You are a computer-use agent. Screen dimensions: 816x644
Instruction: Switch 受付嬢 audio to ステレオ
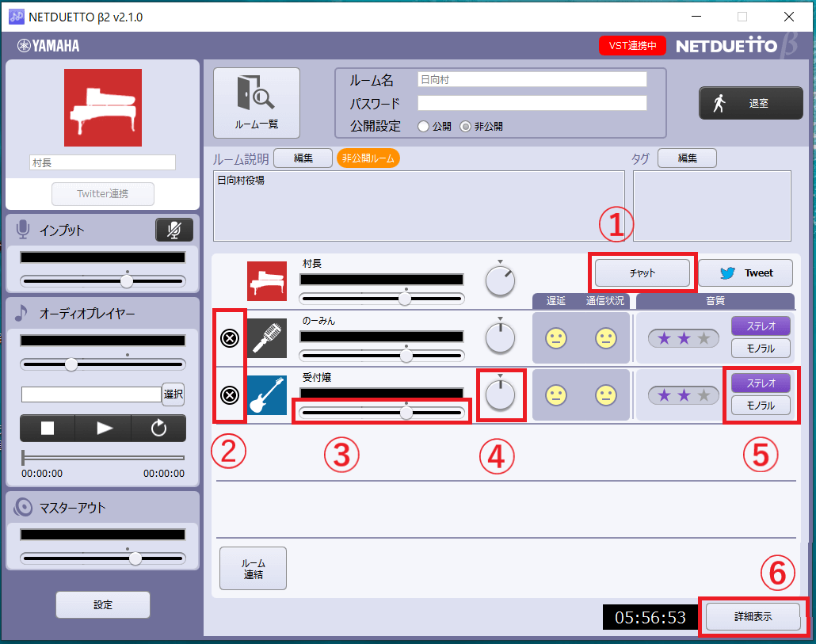click(761, 383)
